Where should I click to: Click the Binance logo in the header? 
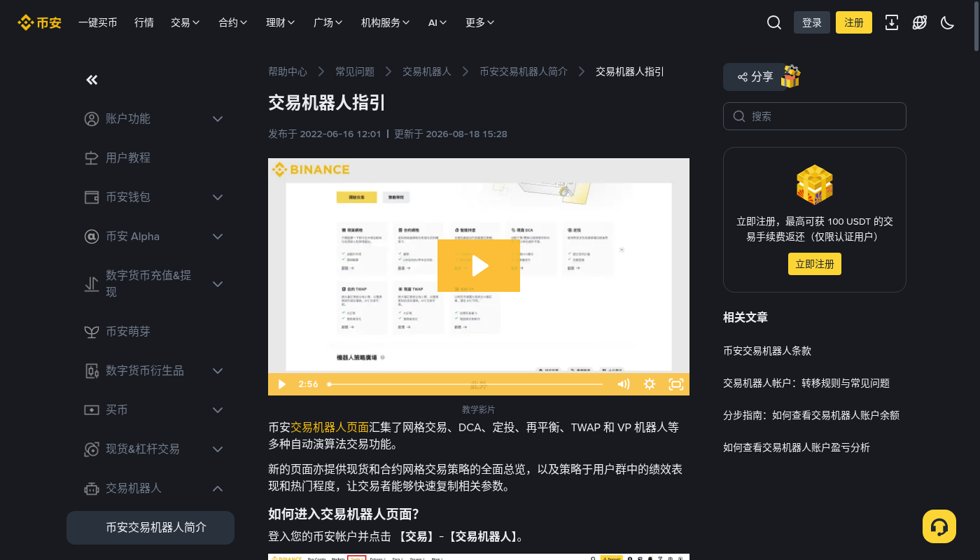(x=39, y=22)
